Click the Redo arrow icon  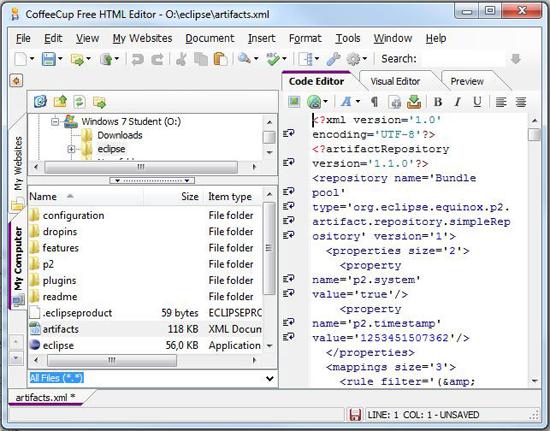click(157, 59)
